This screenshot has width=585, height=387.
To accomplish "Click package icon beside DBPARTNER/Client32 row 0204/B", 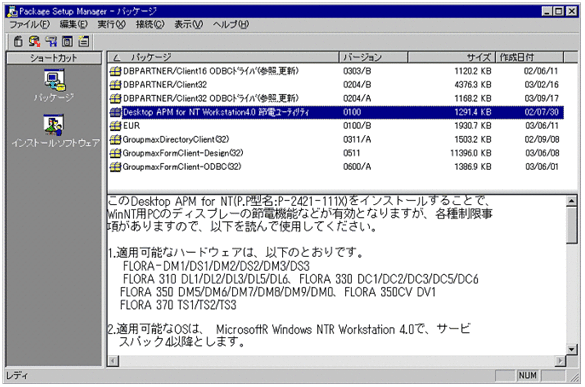I will [115, 85].
